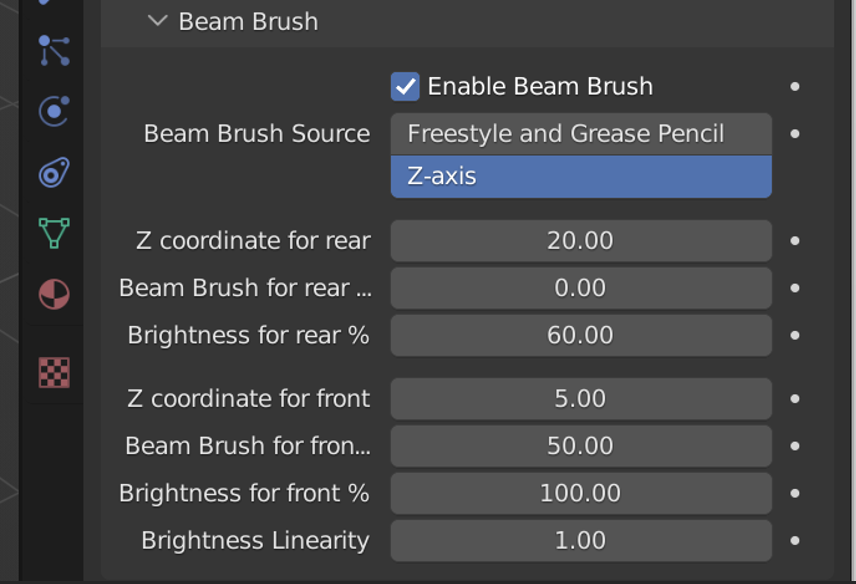Select the Z-axis beam brush source

[x=581, y=177]
